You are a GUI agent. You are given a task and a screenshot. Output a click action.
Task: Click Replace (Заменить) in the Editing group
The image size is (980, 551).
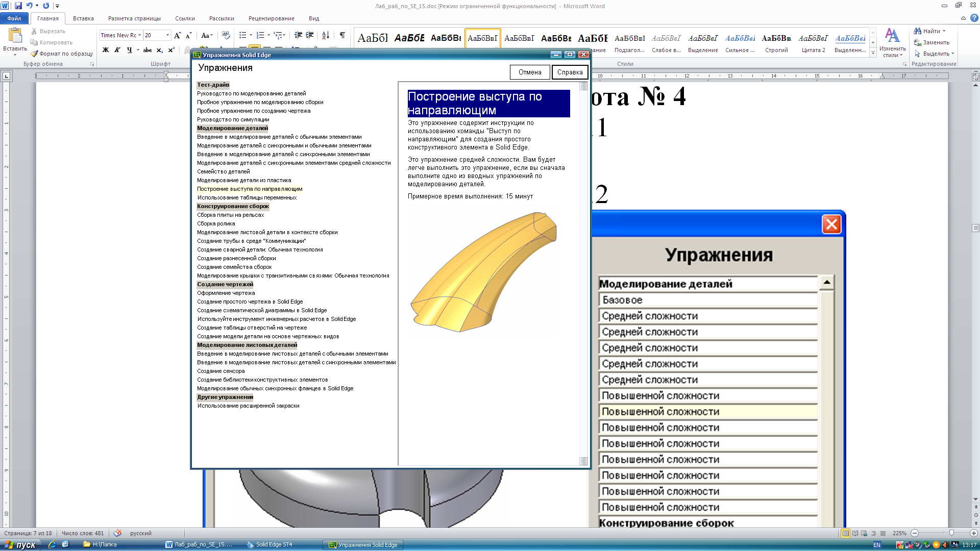click(x=932, y=42)
